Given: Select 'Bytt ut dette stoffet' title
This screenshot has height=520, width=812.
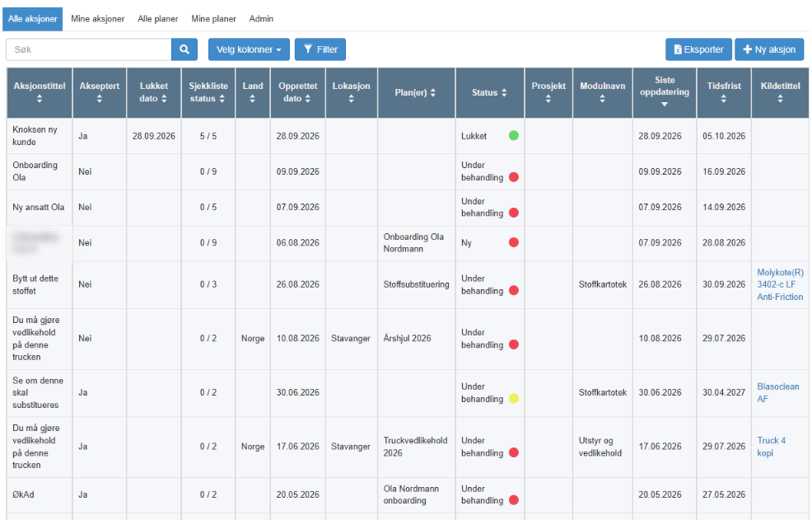Looking at the screenshot, I should click(35, 285).
